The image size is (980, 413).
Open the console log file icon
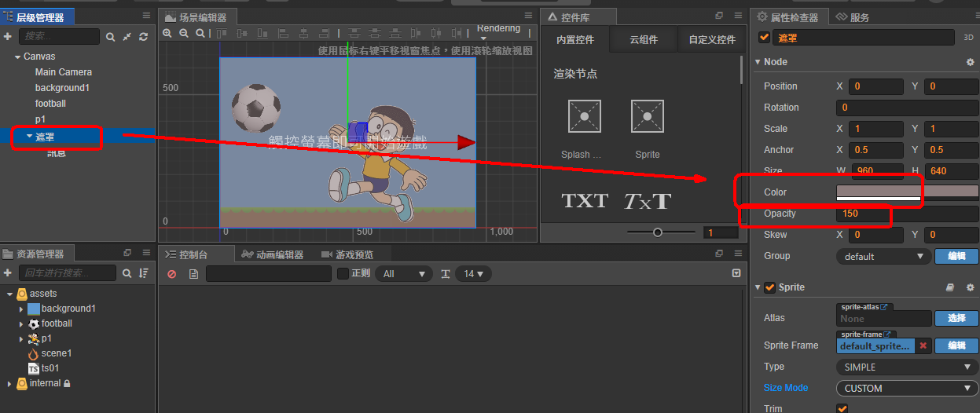(193, 274)
